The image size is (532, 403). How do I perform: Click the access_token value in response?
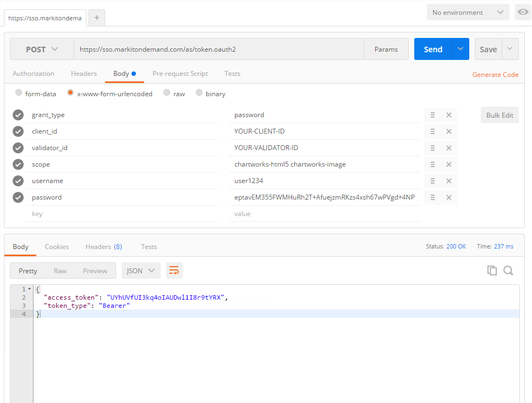(166, 297)
